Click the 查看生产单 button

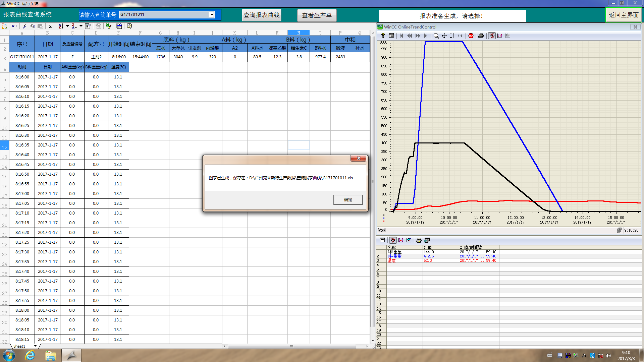317,15
